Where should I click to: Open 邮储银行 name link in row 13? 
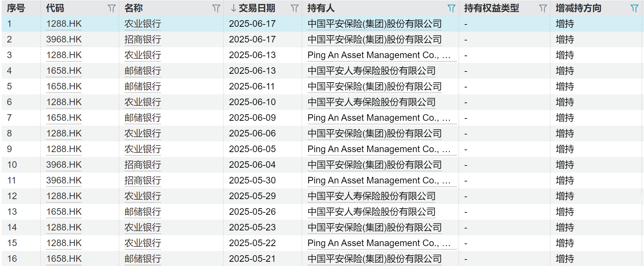(x=143, y=212)
